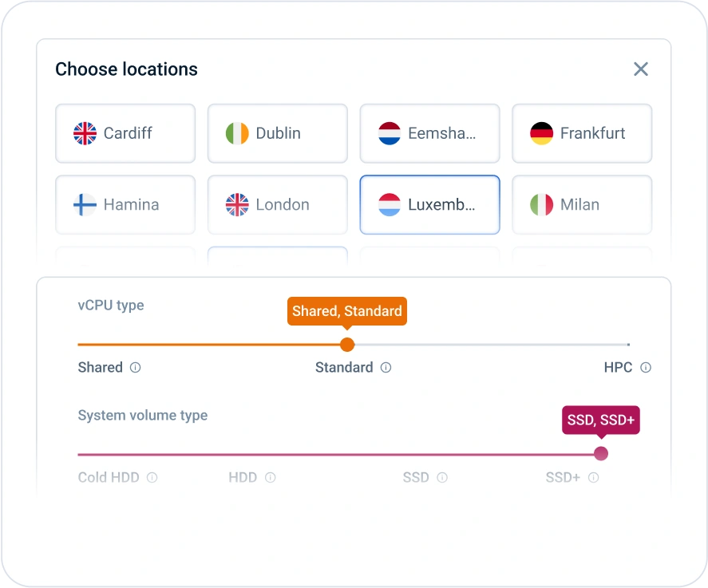
Task: Click the Shared, Standard orange tooltip
Action: tap(347, 311)
